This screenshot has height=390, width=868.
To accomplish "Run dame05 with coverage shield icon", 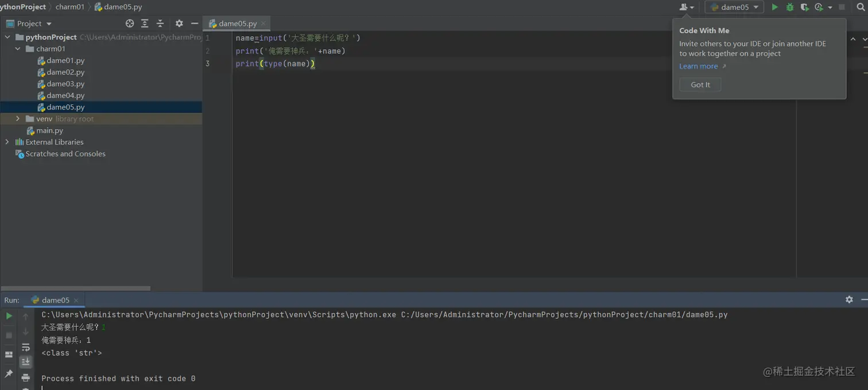I will pos(805,7).
